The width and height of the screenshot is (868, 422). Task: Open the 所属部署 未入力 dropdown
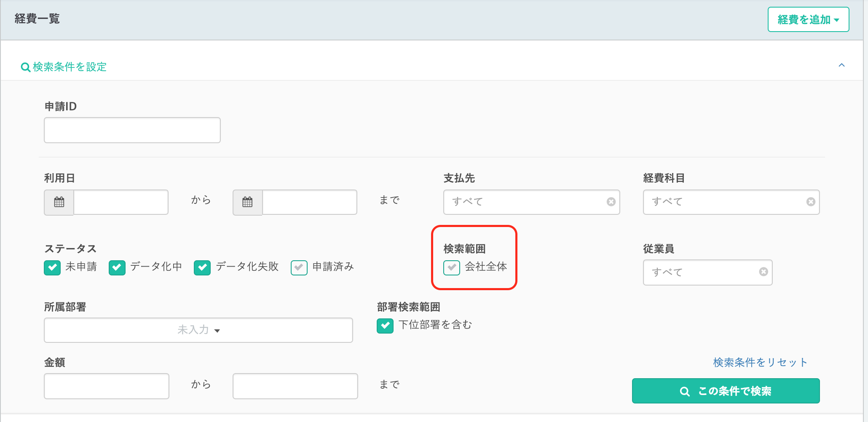(198, 330)
